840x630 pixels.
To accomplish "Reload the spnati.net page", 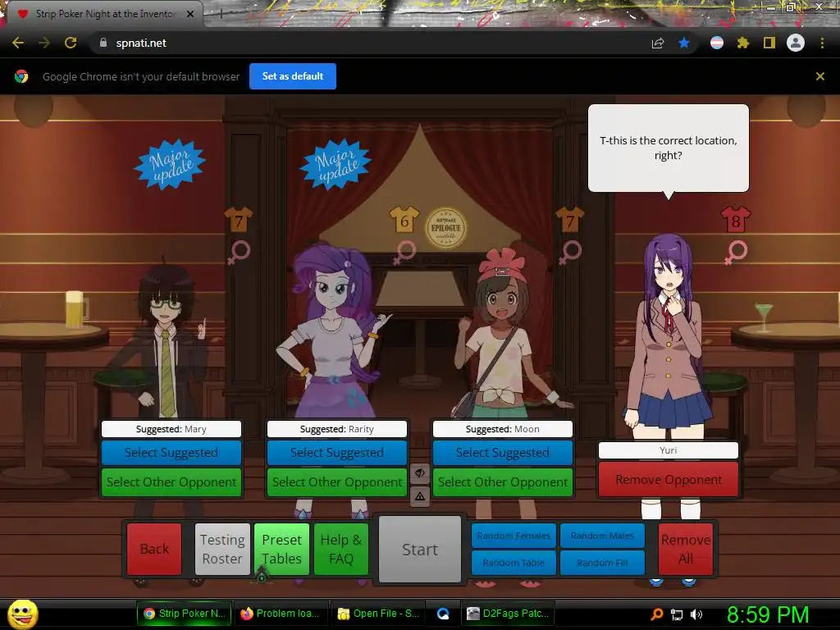I will tap(71, 43).
